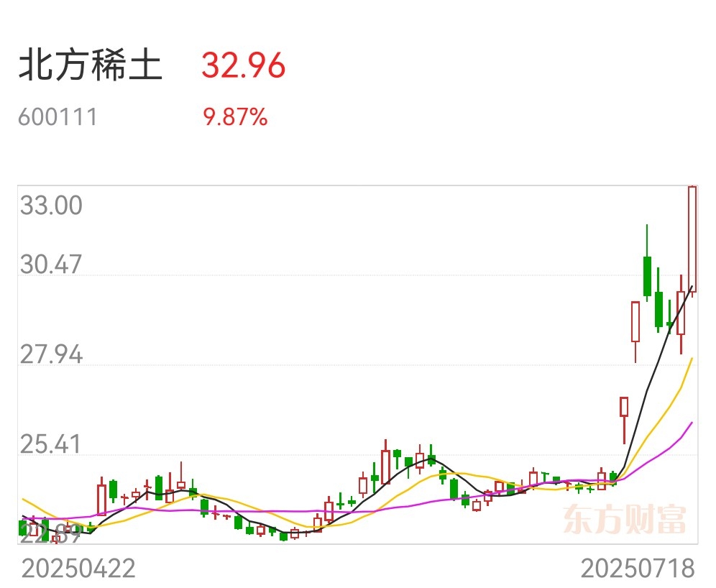Click the current price 32.96
Screen dimensions: 716x588
coord(244,65)
